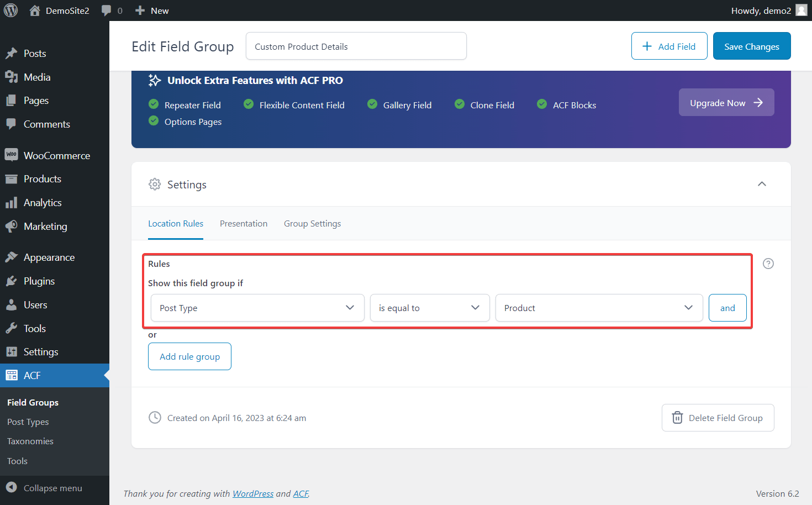Click the Media sidebar icon
The height and width of the screenshot is (505, 812).
(12, 77)
